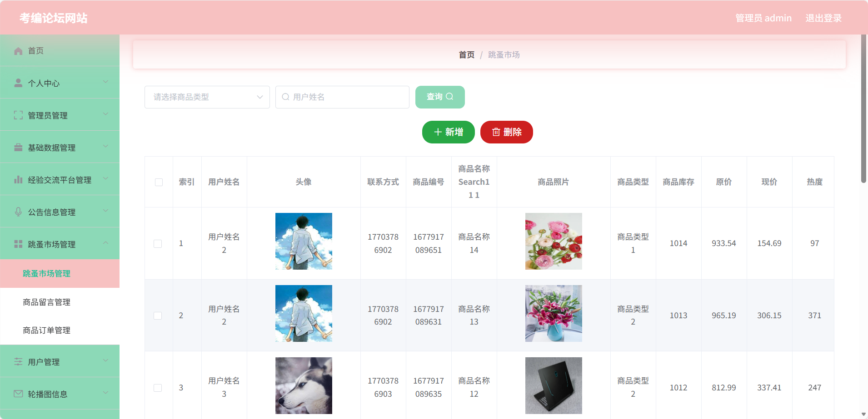Click 管理员 admin in top bar
Image resolution: width=868 pixels, height=419 pixels.
click(763, 18)
